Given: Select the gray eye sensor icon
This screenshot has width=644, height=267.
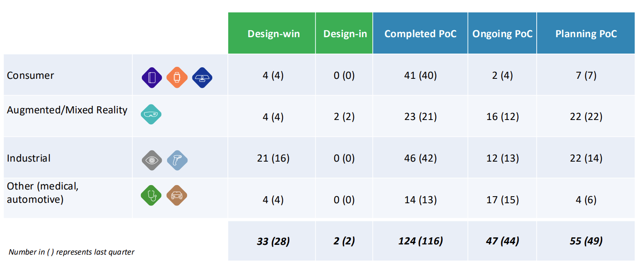Looking at the screenshot, I should [x=152, y=160].
